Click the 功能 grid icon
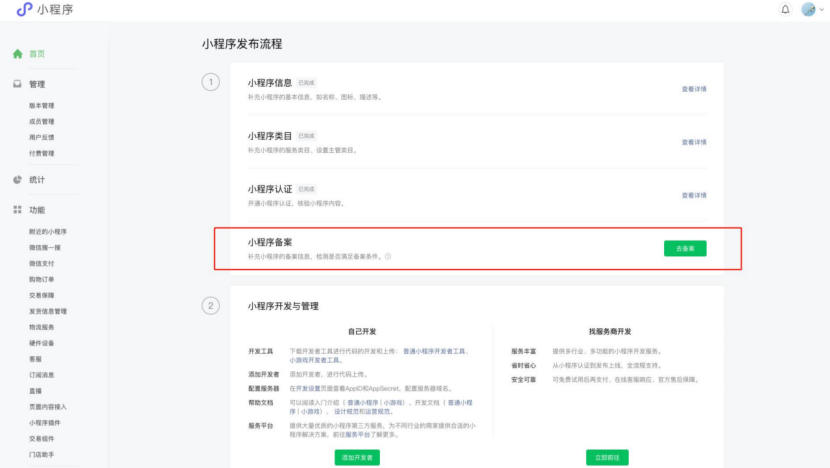This screenshot has width=830, height=468. point(17,210)
